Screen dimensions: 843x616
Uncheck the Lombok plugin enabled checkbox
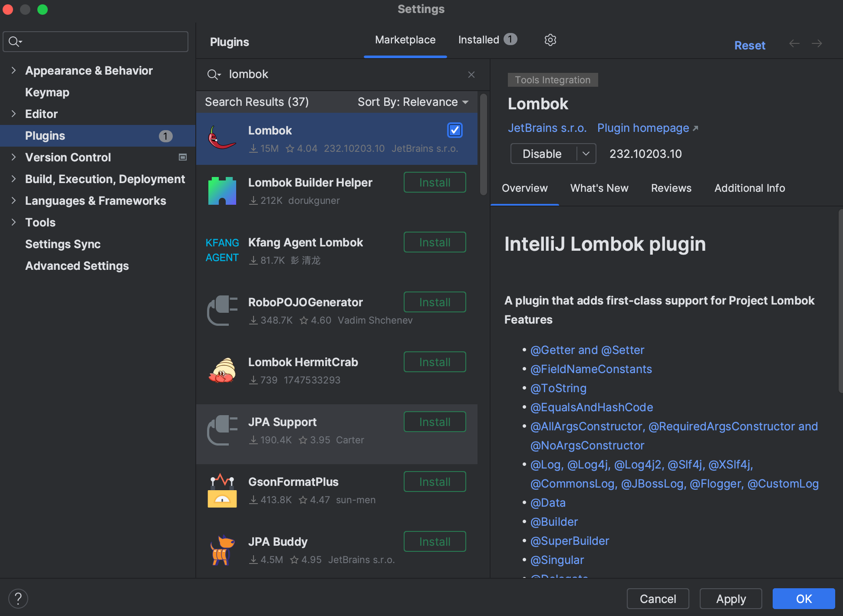coord(454,130)
